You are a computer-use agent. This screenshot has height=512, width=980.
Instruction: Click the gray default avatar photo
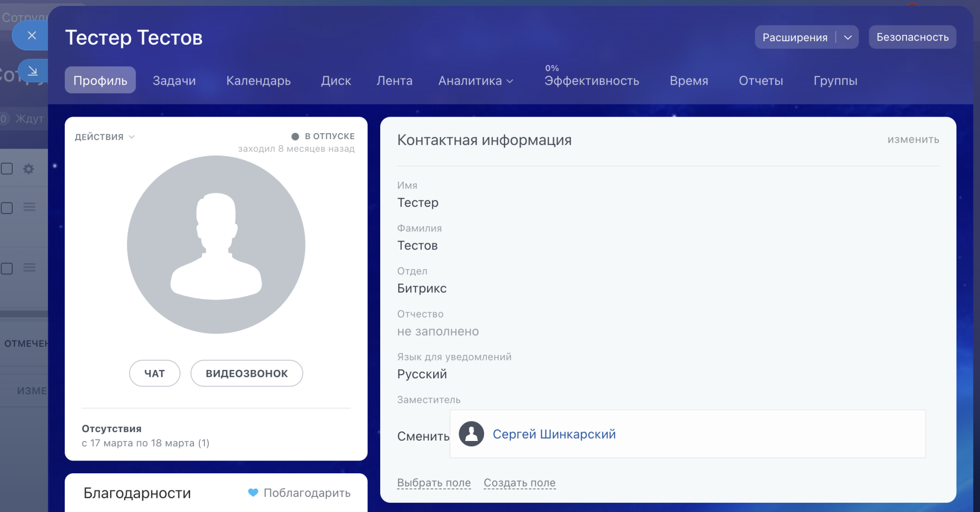(x=216, y=244)
